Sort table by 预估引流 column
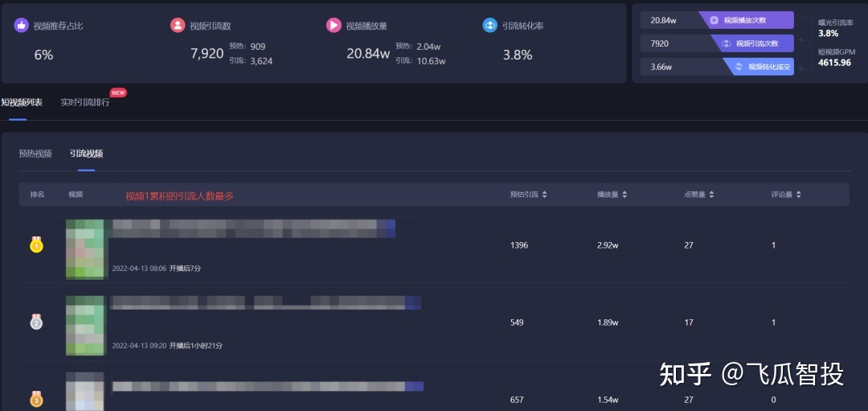Screen dimensions: 868x411 click(529, 195)
